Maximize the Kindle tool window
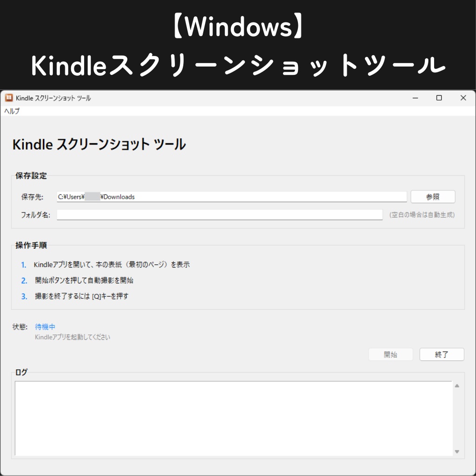The image size is (476, 476). 439,98
